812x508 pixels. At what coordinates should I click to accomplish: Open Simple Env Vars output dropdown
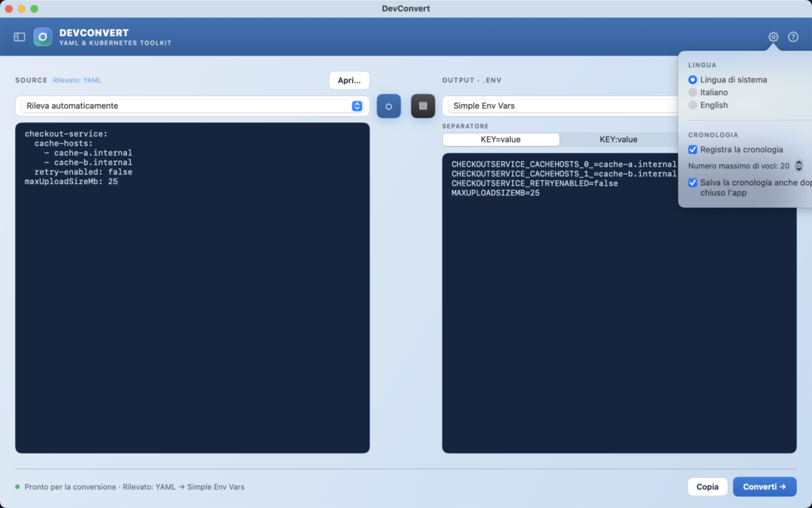click(562, 106)
